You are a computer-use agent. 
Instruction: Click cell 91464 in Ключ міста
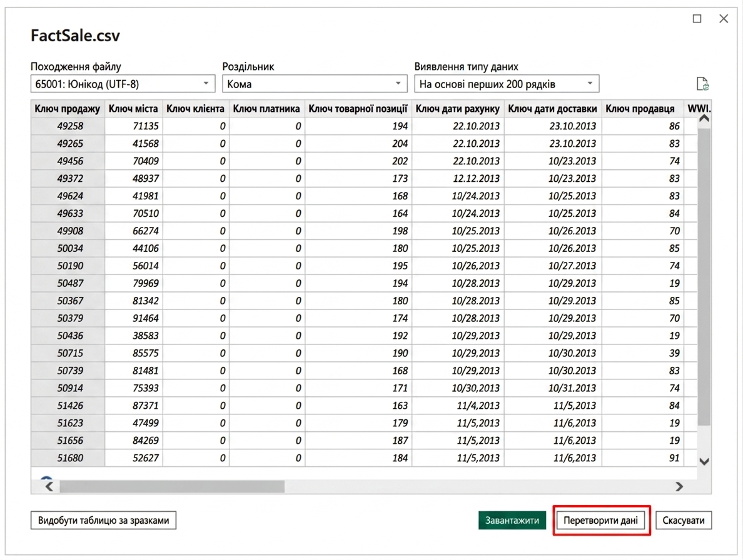133,318
